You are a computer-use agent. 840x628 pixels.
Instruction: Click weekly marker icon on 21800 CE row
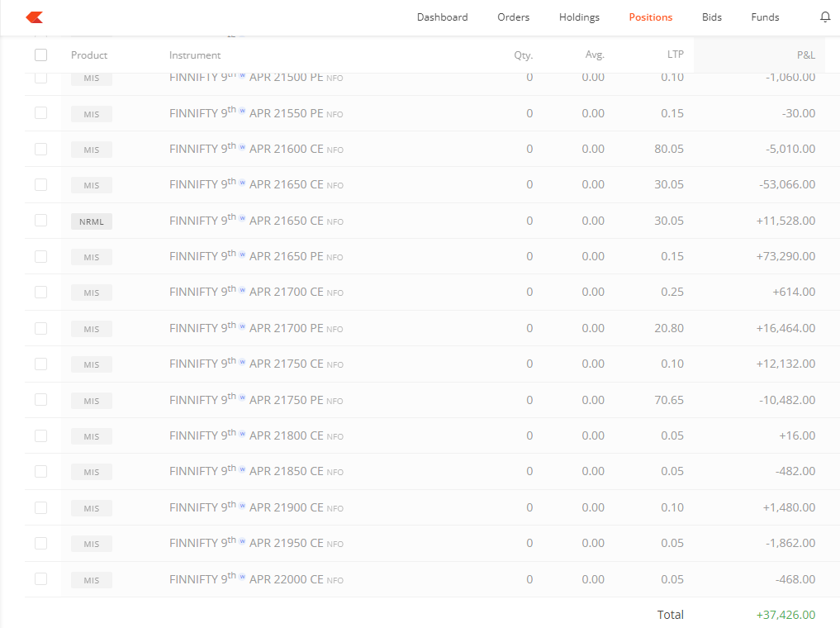[242, 434]
